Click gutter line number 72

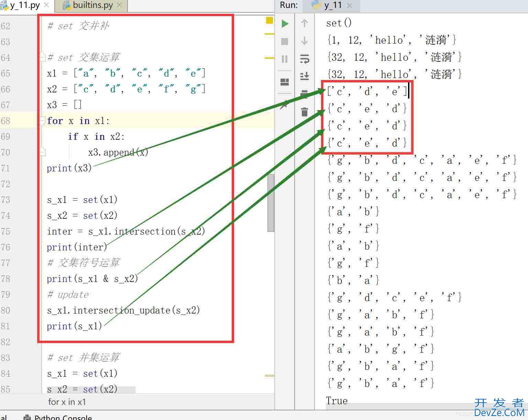coord(5,184)
